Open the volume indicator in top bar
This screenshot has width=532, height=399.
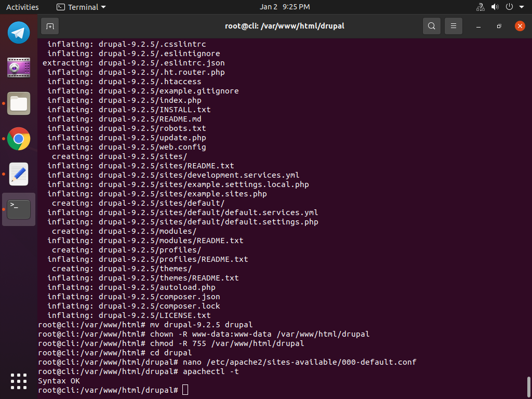[x=495, y=7]
